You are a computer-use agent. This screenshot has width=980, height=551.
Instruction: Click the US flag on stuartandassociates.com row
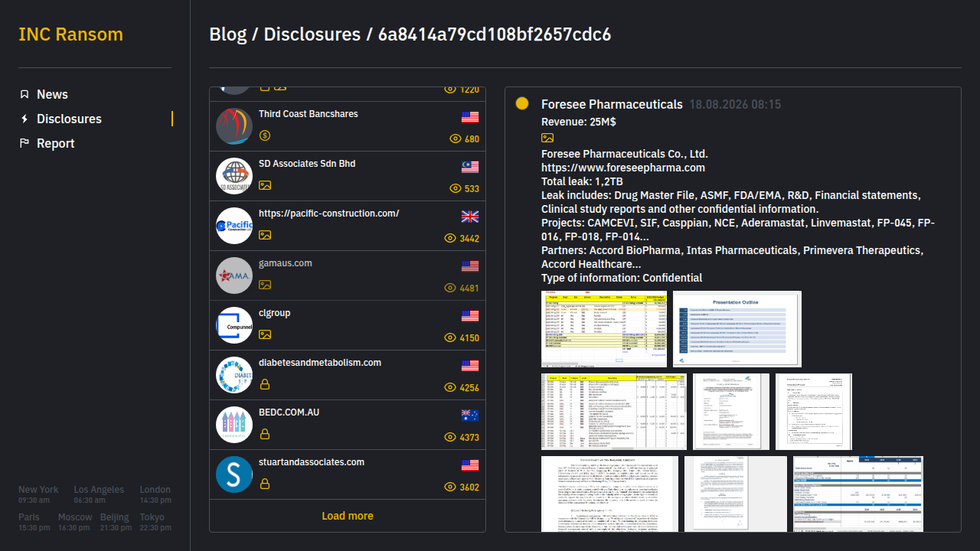tap(470, 465)
